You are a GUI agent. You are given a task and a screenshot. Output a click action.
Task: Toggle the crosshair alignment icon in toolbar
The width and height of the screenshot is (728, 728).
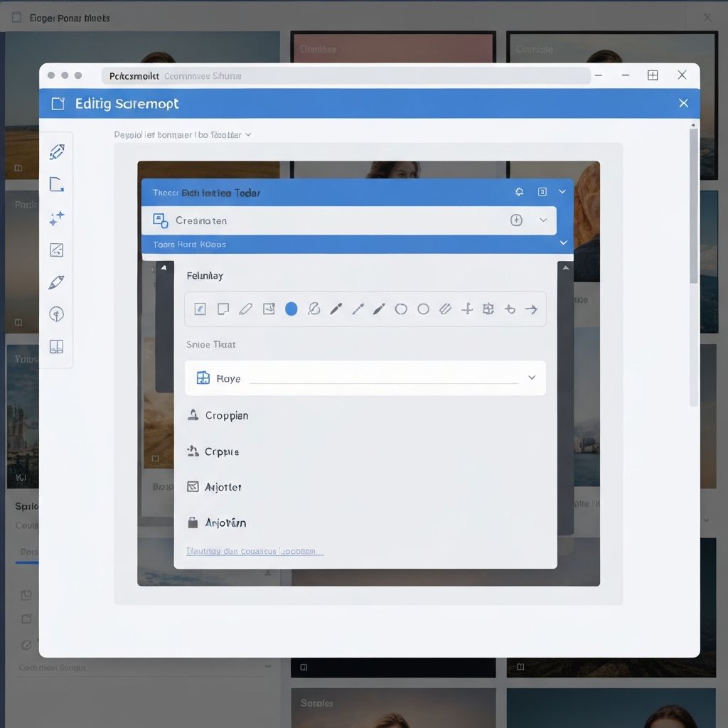click(468, 309)
